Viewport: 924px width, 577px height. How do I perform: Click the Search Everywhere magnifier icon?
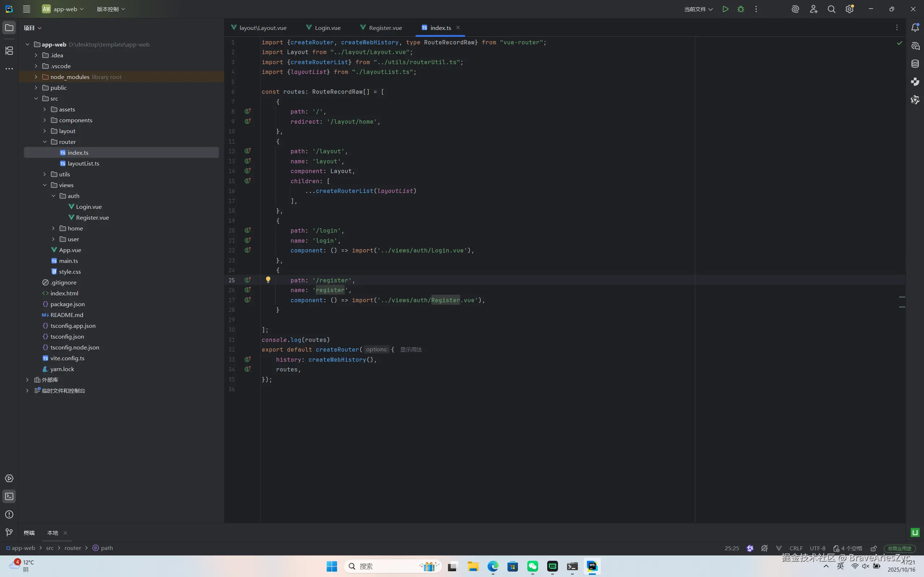coord(831,9)
